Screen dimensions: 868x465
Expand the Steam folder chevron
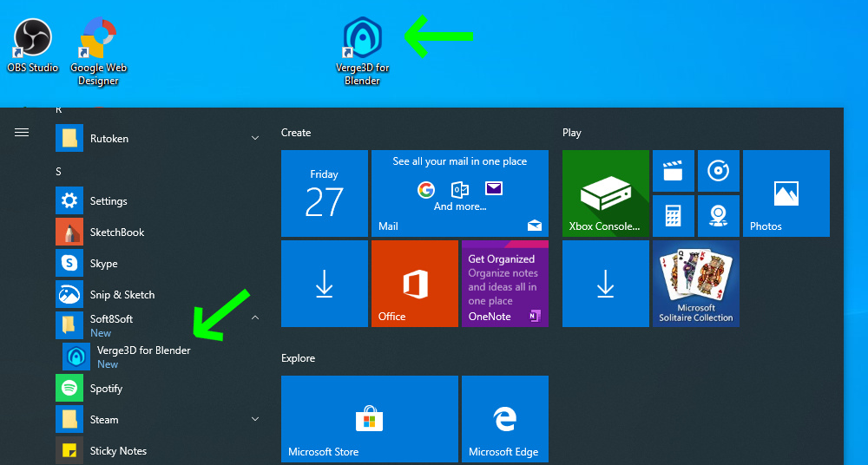(x=255, y=420)
